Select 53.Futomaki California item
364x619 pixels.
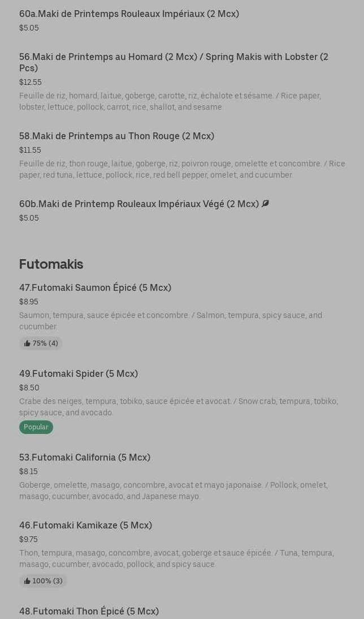tap(85, 457)
